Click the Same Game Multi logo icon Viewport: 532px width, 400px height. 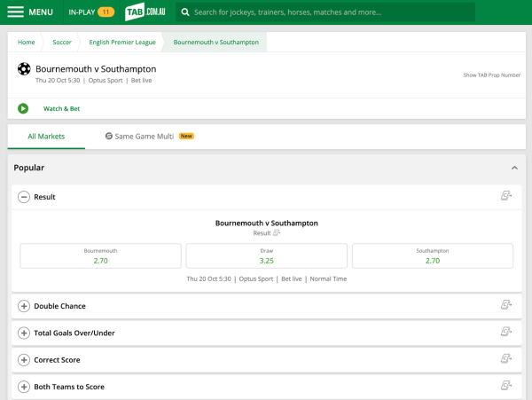pyautogui.click(x=108, y=136)
